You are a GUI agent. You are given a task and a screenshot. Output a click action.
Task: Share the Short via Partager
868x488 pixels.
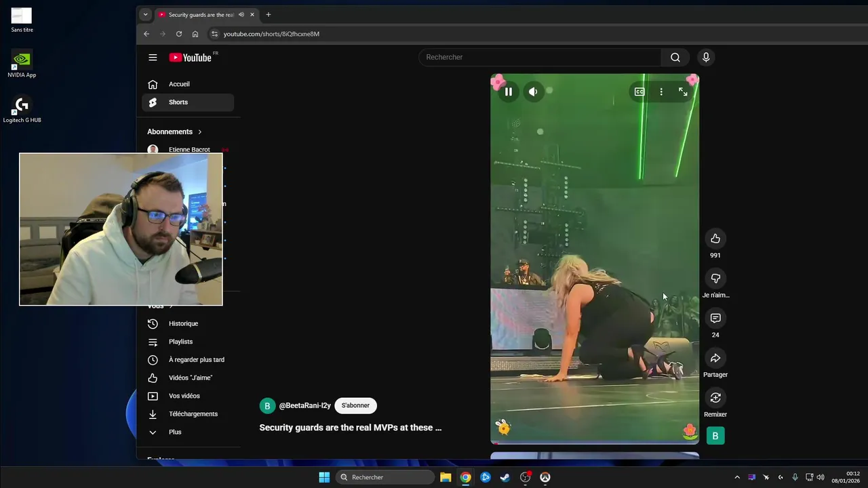(715, 358)
